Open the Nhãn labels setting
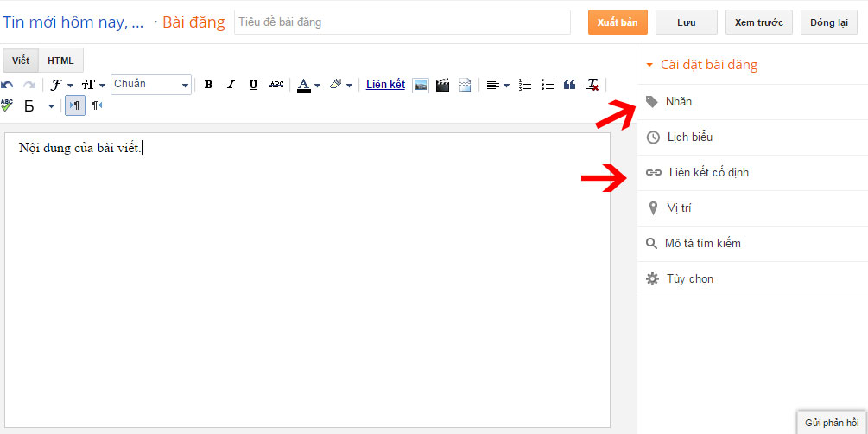This screenshot has height=434, width=868. pyautogui.click(x=752, y=102)
